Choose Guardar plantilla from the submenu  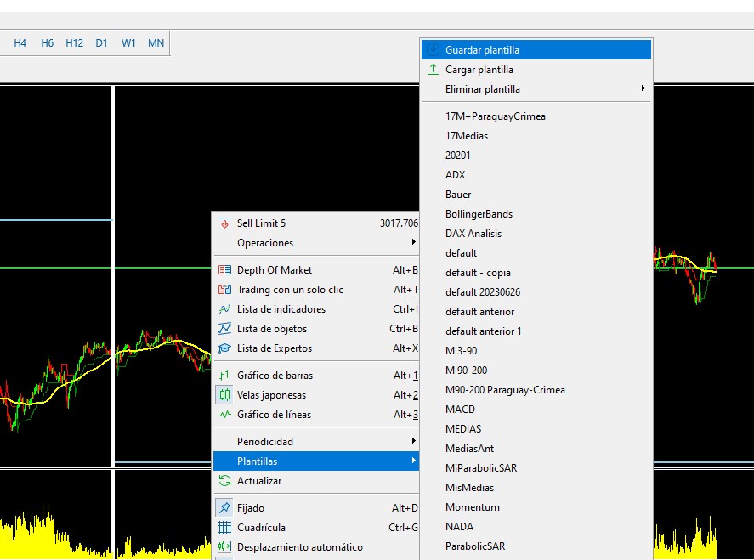pyautogui.click(x=536, y=50)
